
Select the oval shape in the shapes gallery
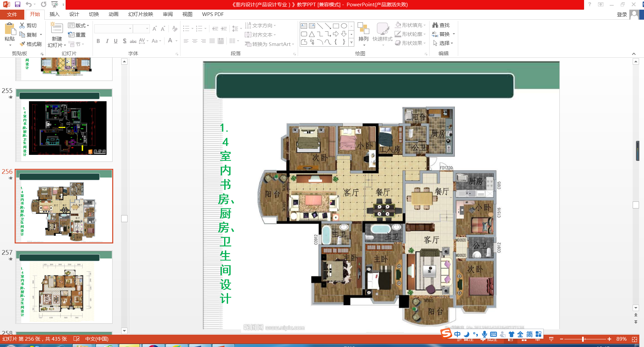[x=344, y=26]
